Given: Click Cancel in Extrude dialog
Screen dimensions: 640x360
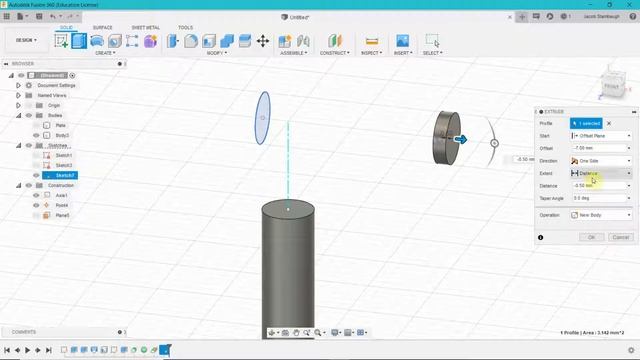Looking at the screenshot, I should coord(620,237).
